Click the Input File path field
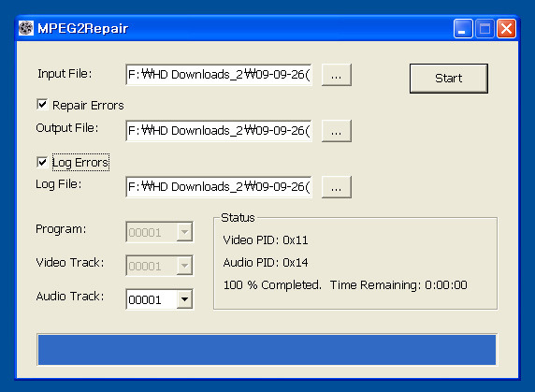Screen dimensions: 535x392 (x=219, y=74)
